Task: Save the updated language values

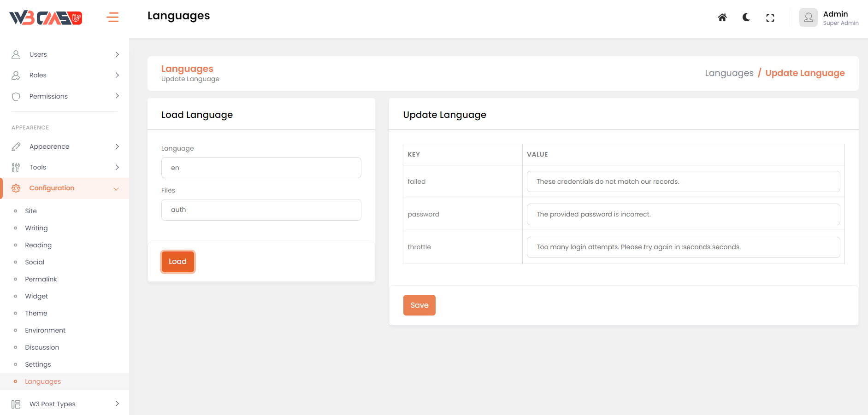Action: click(x=419, y=305)
